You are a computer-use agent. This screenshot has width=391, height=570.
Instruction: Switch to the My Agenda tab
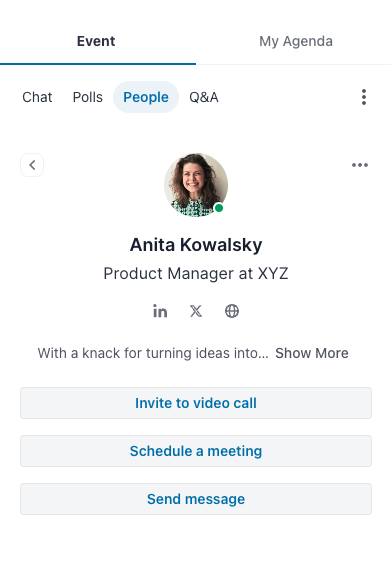click(x=296, y=41)
